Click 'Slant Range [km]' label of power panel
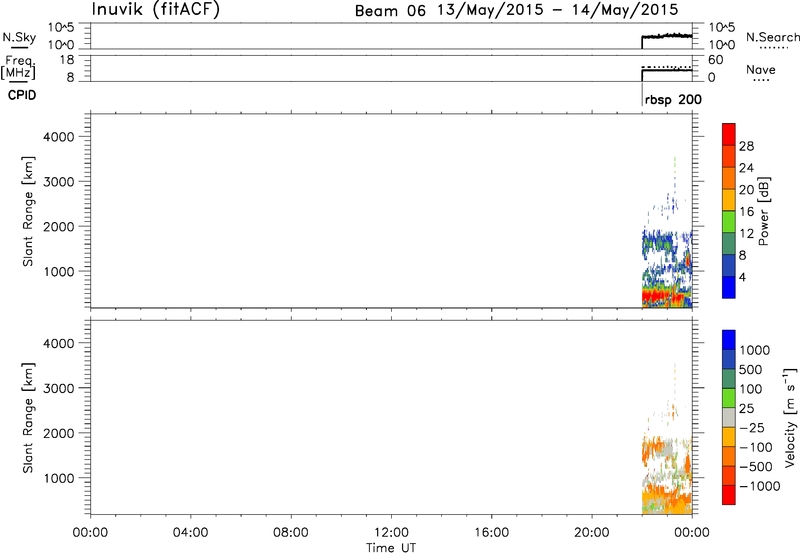 [28, 211]
